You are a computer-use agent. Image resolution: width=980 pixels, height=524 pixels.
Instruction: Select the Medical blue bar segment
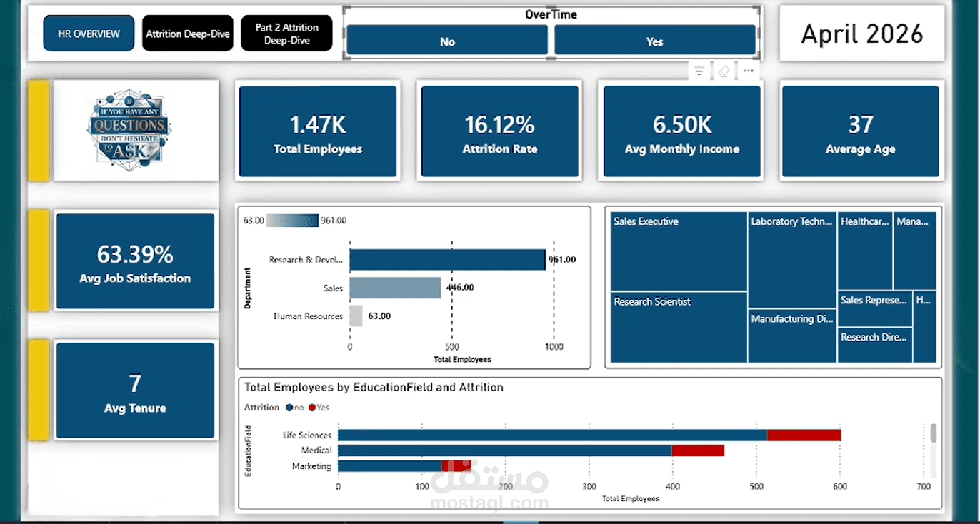tap(504, 450)
